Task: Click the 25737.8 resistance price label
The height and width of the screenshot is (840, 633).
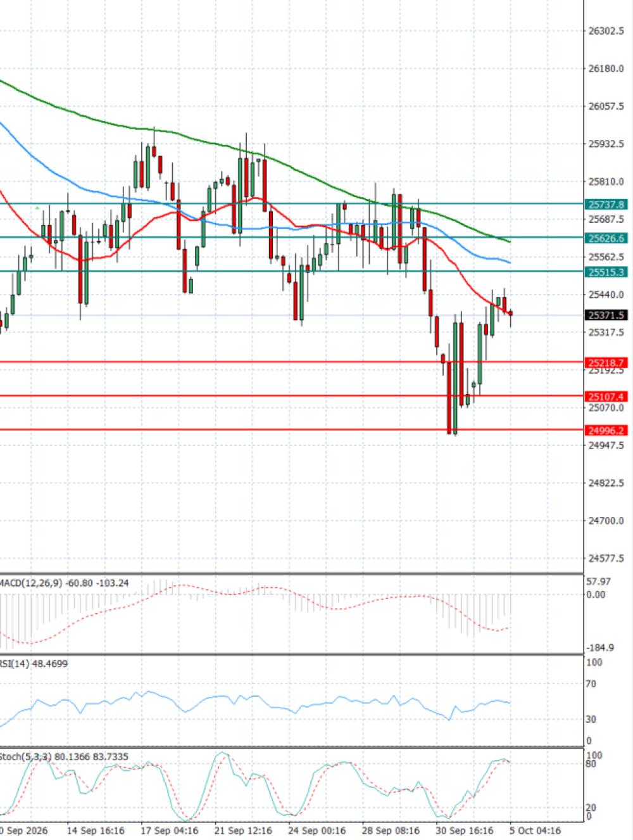Action: 606,205
